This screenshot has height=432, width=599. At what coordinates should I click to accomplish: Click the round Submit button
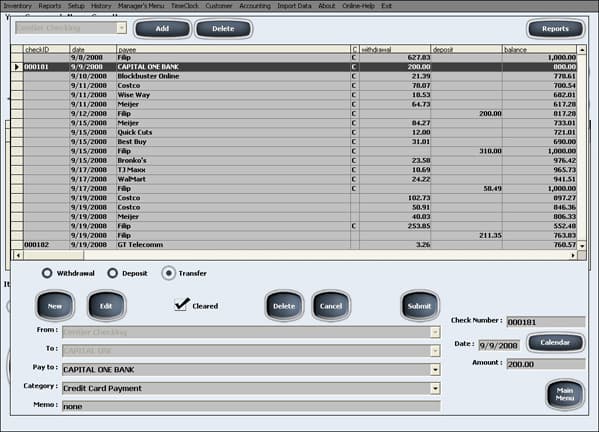[419, 306]
